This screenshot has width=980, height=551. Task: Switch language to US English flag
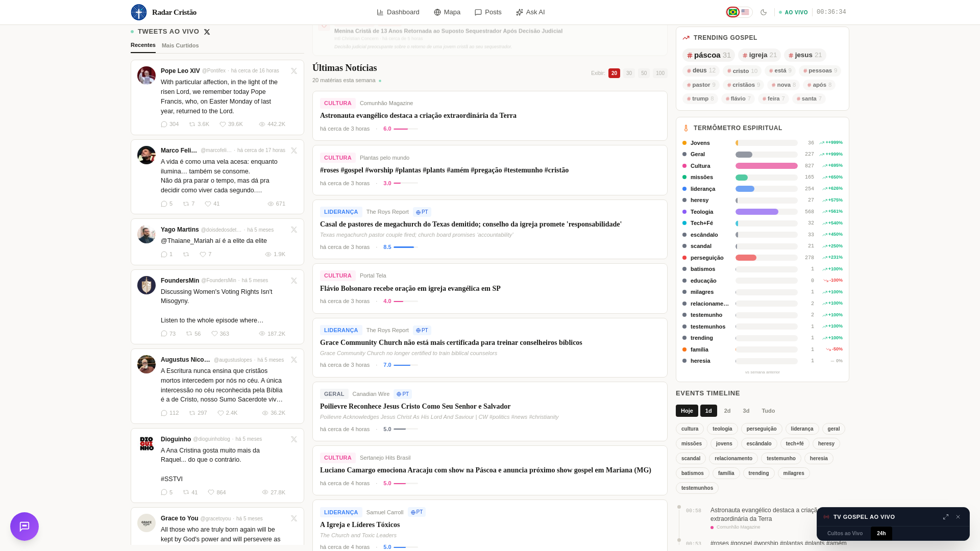(745, 12)
